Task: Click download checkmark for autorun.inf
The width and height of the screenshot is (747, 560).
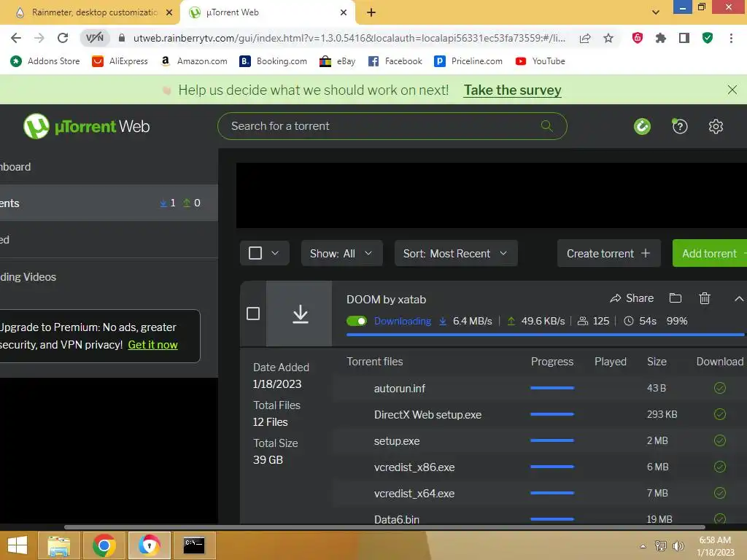Action: click(x=720, y=388)
